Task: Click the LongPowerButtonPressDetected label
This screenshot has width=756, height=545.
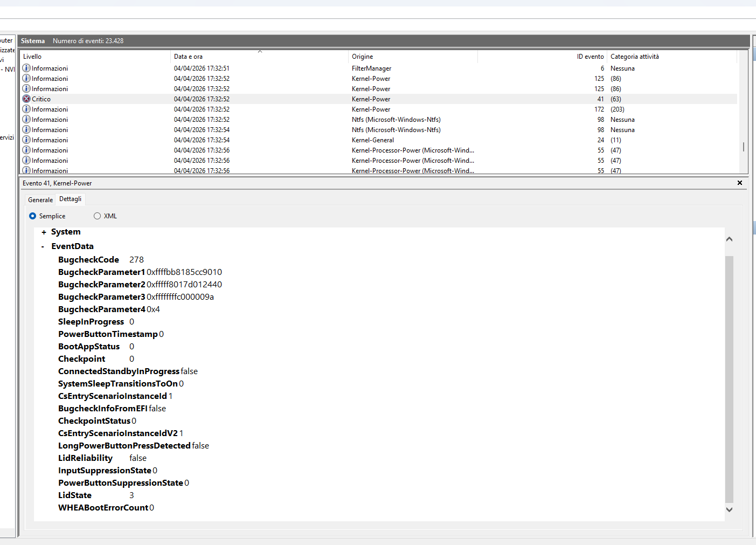Action: point(124,446)
